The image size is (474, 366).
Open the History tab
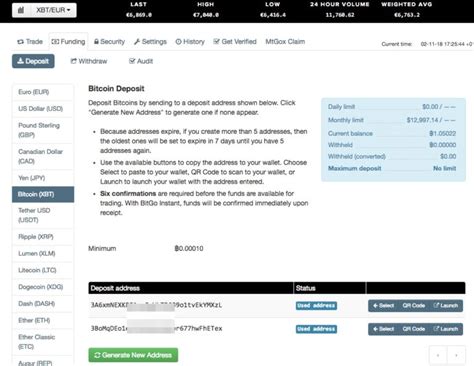pyautogui.click(x=190, y=42)
